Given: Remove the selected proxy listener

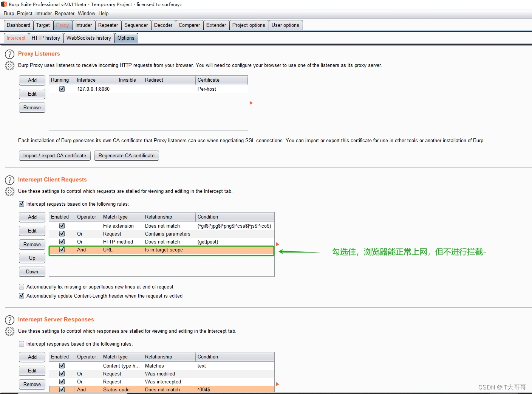Looking at the screenshot, I should coord(32,107).
